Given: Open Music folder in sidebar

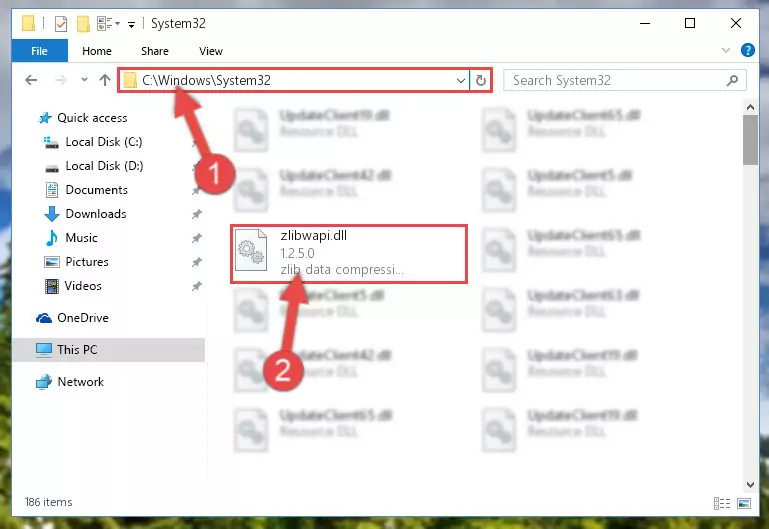Looking at the screenshot, I should pos(81,238).
